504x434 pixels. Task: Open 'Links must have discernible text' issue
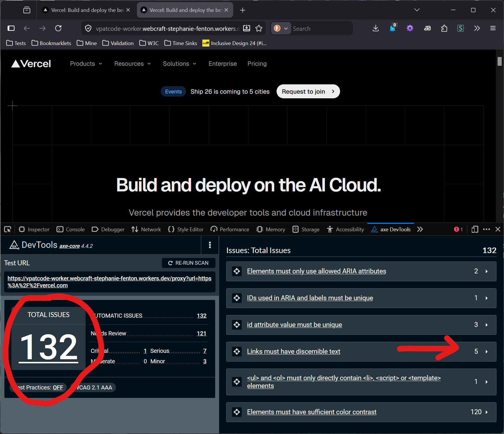click(293, 352)
